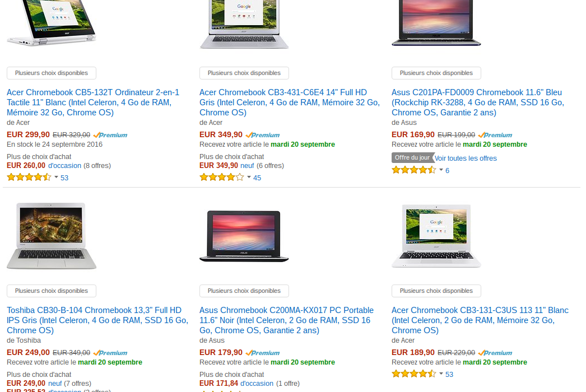Click Premium logo next to EUR 169,90
Viewport: 586px width, 392px height.
pos(495,135)
